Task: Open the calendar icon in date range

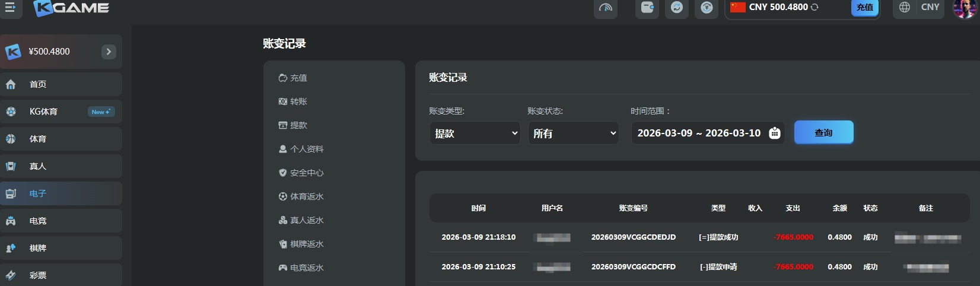Action: point(775,133)
